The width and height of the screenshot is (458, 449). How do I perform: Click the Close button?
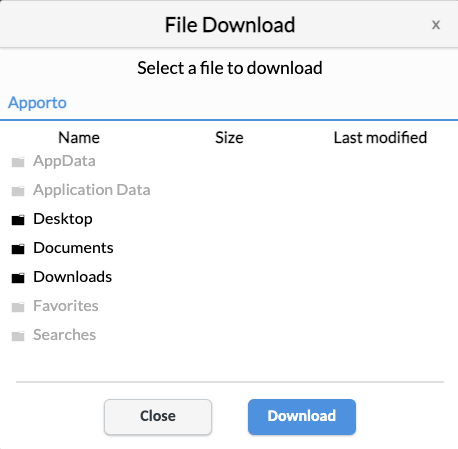pos(158,417)
